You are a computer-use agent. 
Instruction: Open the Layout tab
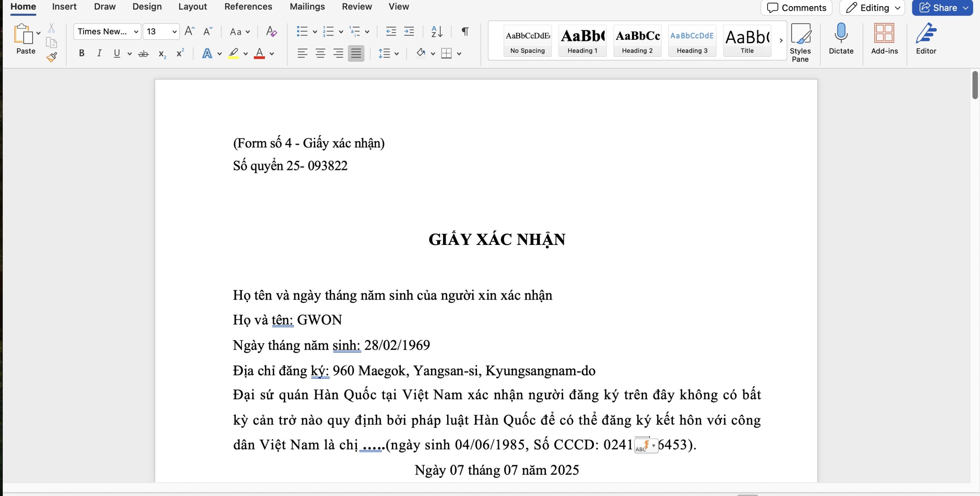click(193, 7)
